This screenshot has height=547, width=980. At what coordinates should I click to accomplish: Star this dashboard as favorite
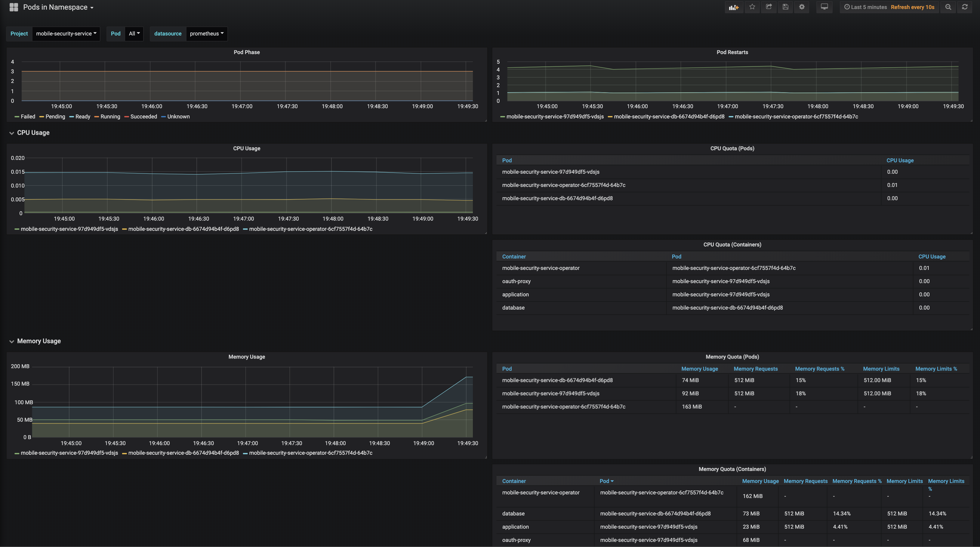point(752,7)
